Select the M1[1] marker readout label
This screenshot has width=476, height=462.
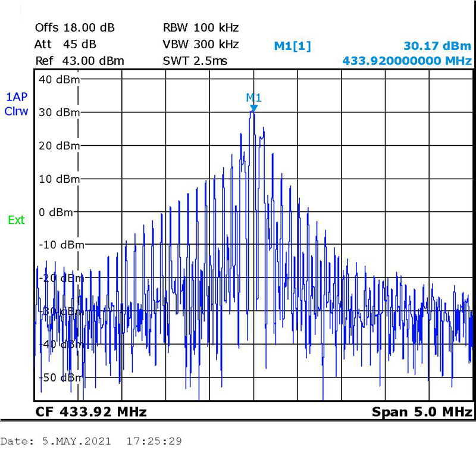pyautogui.click(x=292, y=46)
